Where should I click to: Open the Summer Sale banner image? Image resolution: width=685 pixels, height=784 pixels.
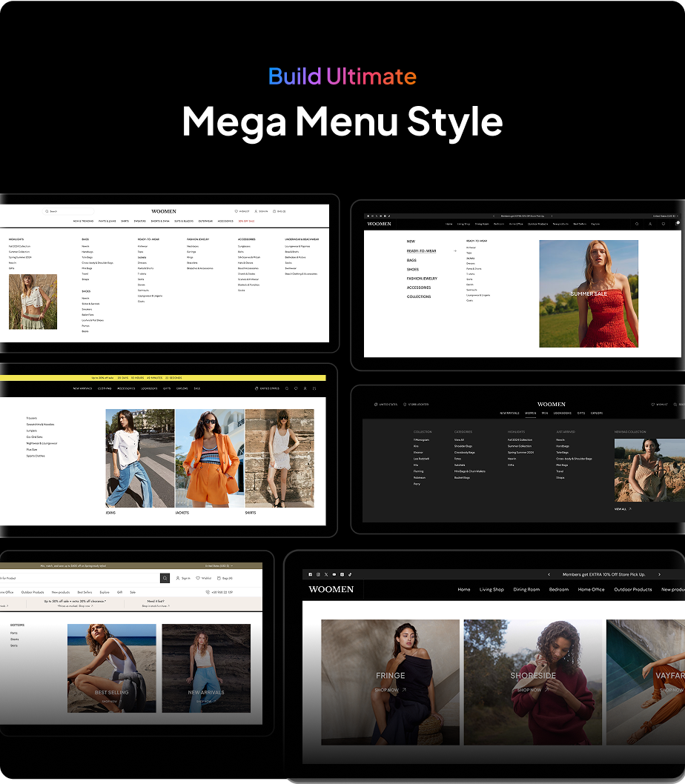click(x=589, y=294)
